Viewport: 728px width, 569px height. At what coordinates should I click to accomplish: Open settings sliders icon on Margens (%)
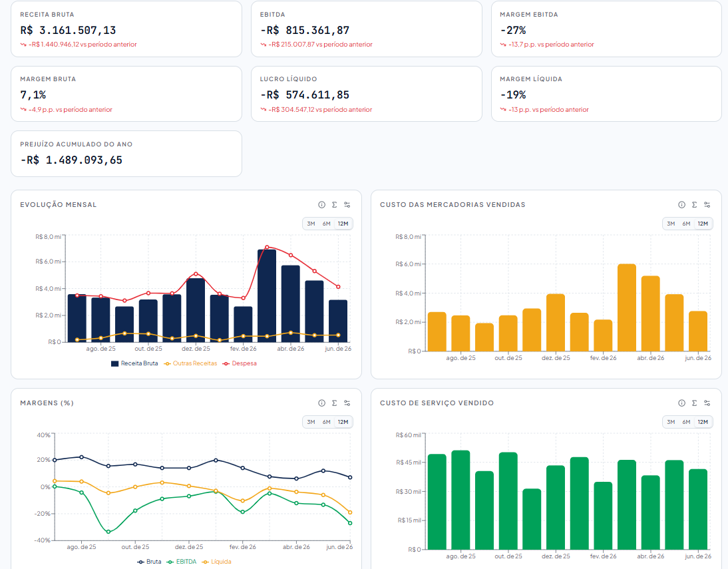pyautogui.click(x=347, y=403)
